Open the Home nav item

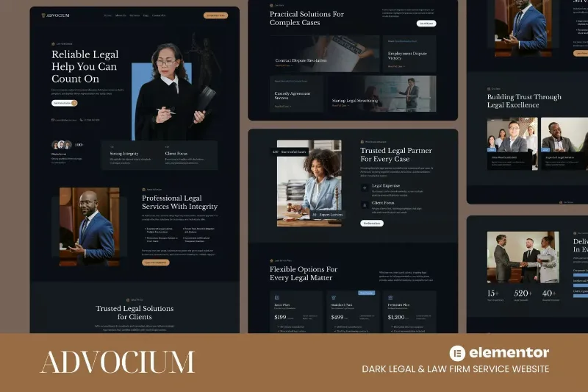[107, 15]
